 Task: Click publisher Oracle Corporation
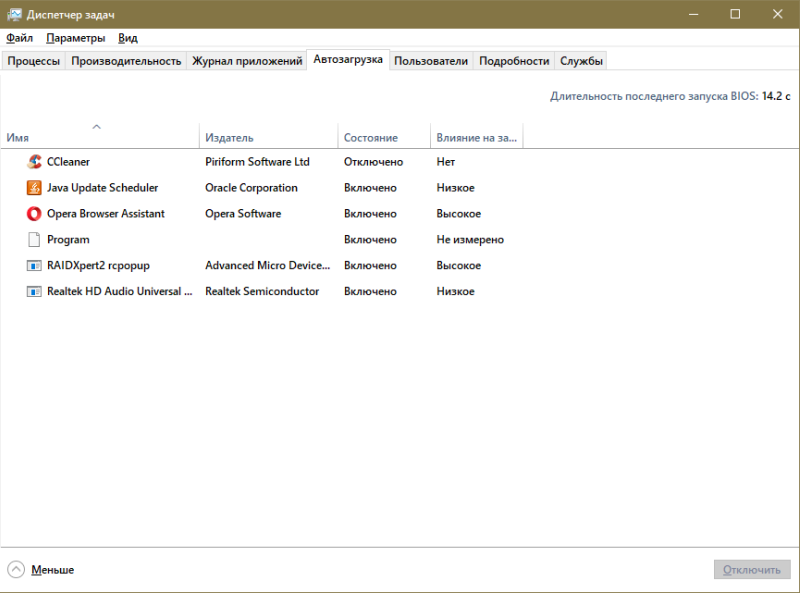coord(251,188)
